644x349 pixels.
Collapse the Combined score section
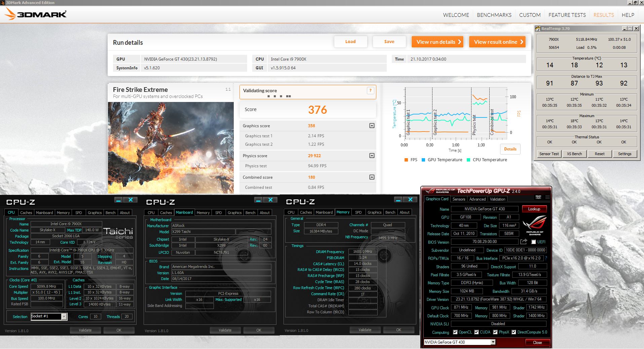point(372,177)
